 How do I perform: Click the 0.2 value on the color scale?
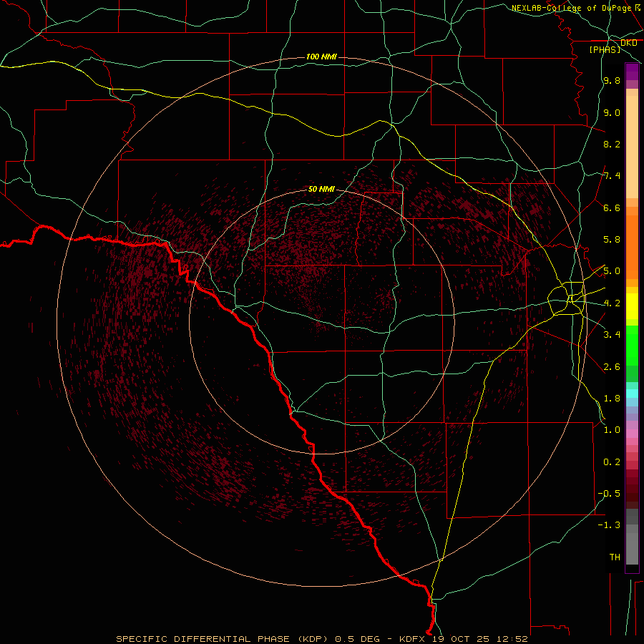click(612, 462)
